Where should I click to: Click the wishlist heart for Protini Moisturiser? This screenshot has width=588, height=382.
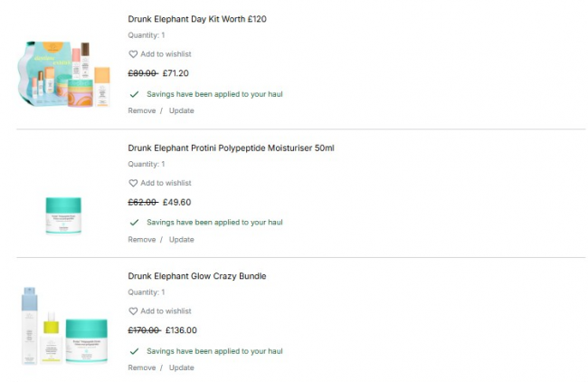pos(133,183)
